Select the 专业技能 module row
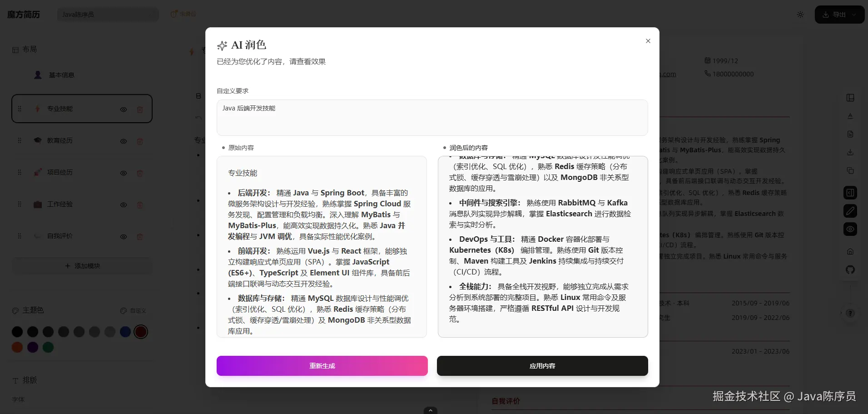This screenshot has width=868, height=414. pyautogui.click(x=82, y=109)
